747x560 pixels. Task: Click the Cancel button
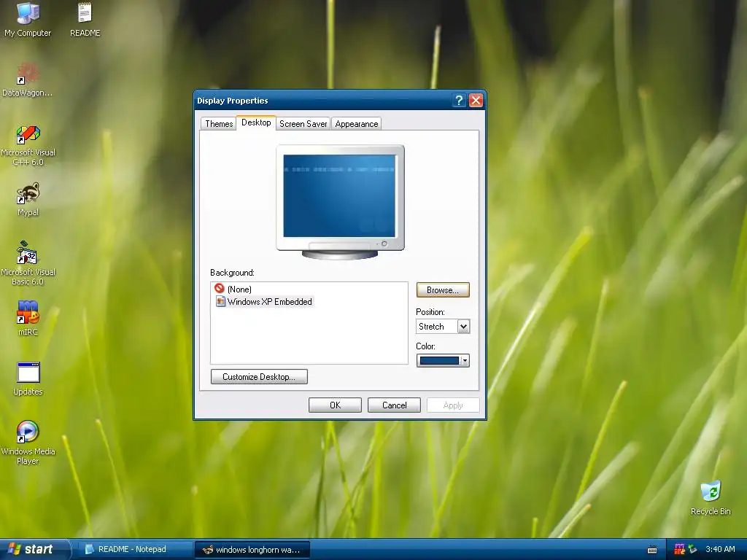(x=394, y=405)
